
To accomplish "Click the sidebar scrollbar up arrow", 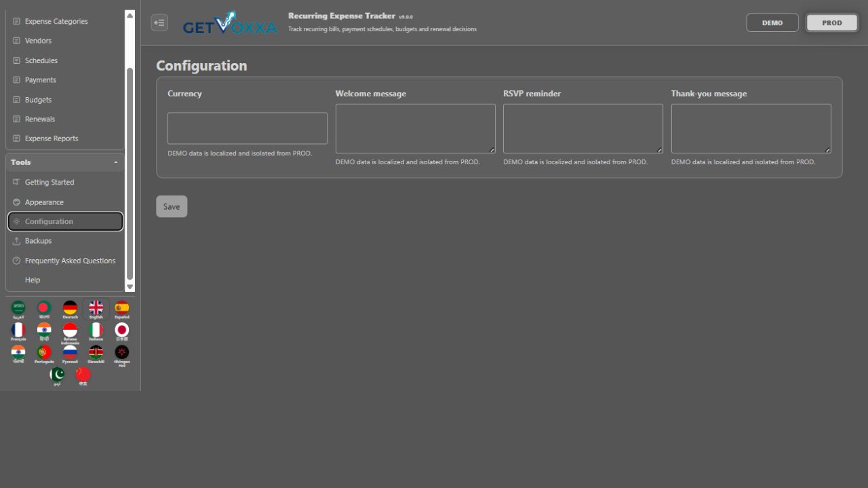I will pos(130,15).
